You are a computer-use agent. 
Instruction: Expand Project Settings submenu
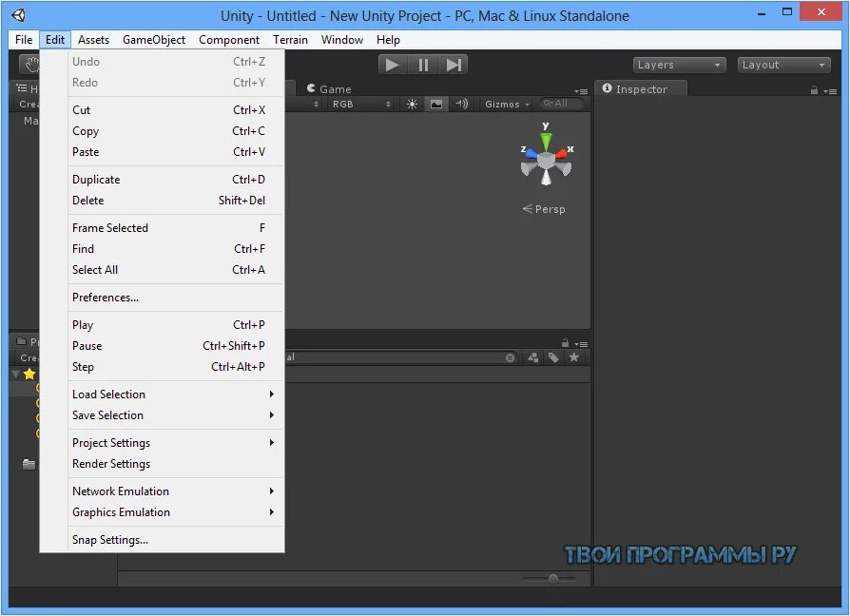176,443
